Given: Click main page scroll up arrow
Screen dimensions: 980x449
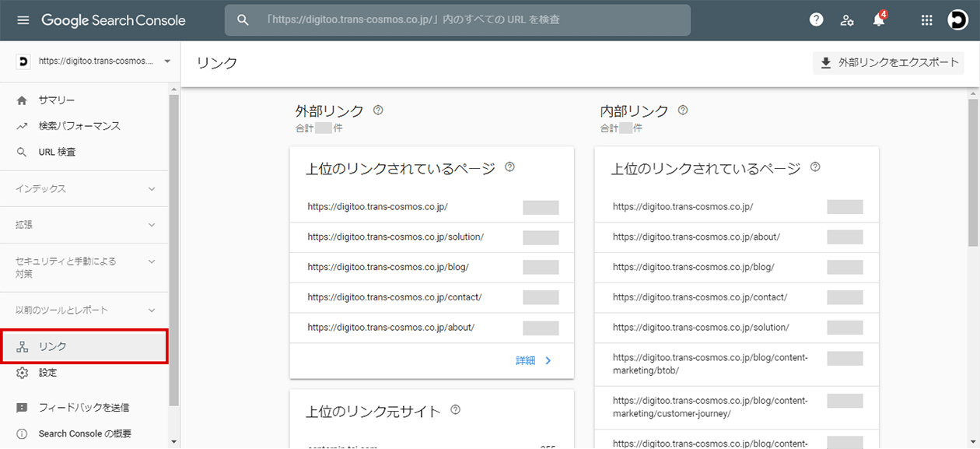Looking at the screenshot, I should tap(974, 93).
